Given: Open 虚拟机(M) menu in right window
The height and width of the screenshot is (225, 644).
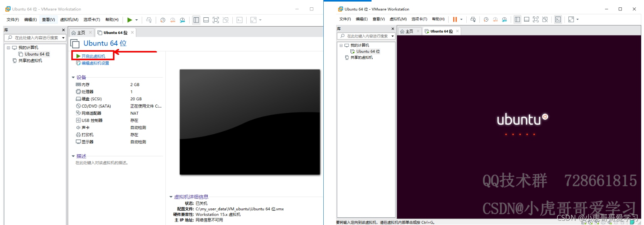Looking at the screenshot, I should pos(398,19).
